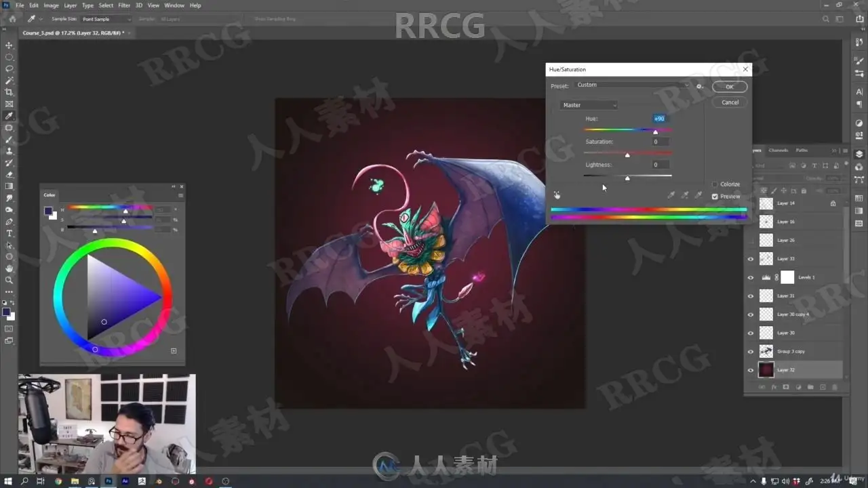Select the Path Selection tool
This screenshot has height=488, width=868.
pyautogui.click(x=9, y=245)
